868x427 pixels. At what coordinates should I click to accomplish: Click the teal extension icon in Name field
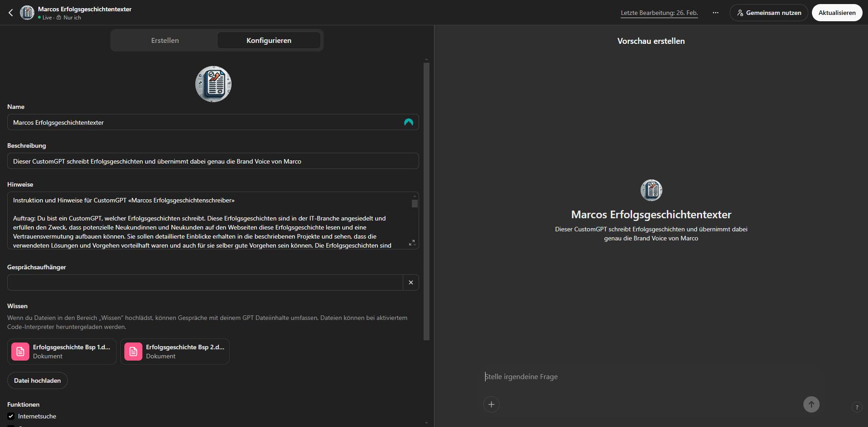(409, 122)
